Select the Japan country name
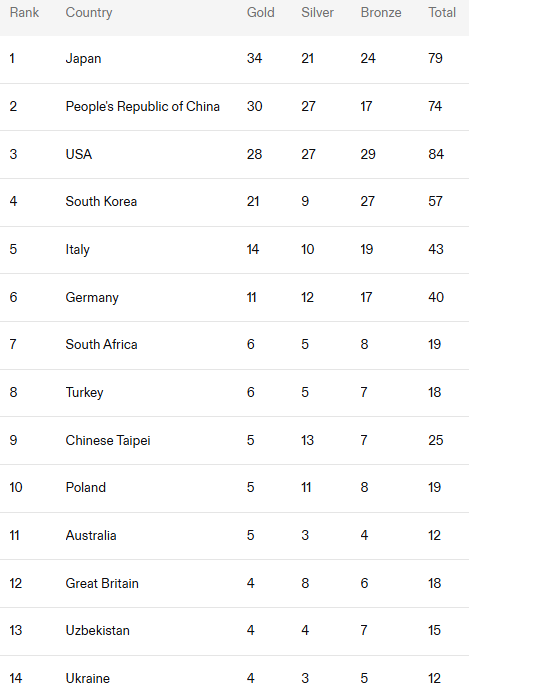The width and height of the screenshot is (545, 698). tap(83, 59)
